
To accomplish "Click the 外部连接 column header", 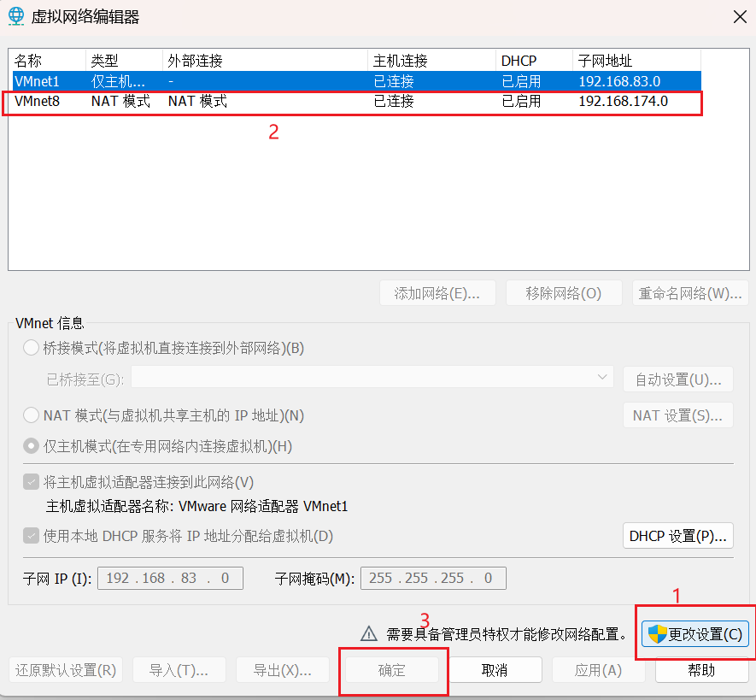I will coord(265,61).
